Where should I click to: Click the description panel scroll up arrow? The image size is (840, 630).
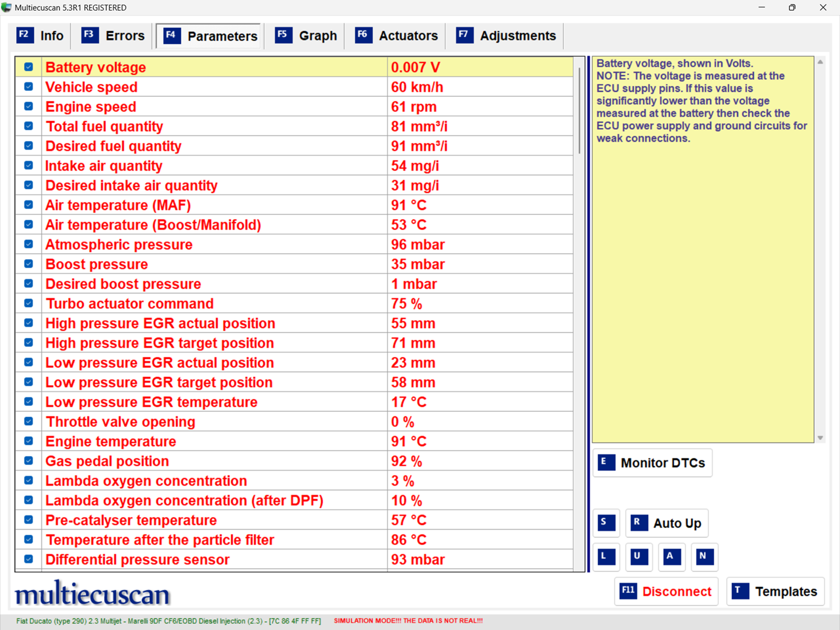point(820,62)
